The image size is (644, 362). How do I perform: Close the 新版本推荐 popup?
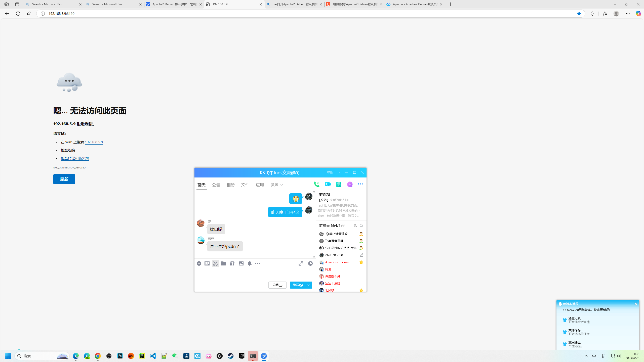(636, 304)
